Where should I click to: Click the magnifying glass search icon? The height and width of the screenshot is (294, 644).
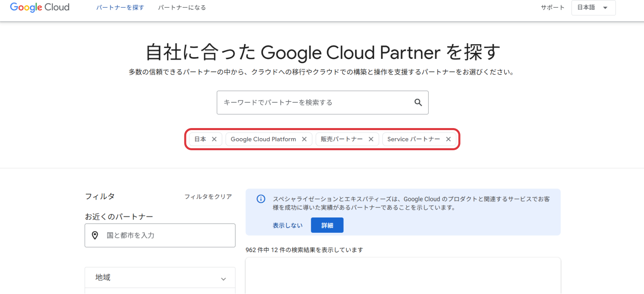coord(418,102)
